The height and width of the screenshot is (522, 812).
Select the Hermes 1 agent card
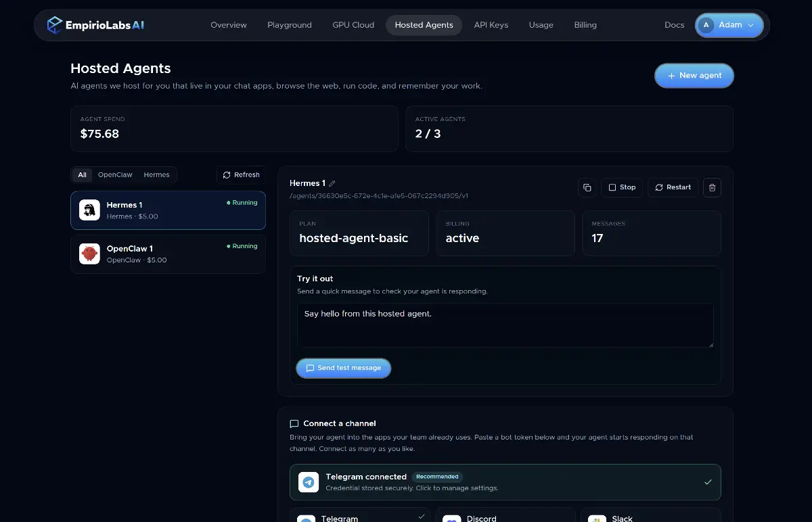coord(168,210)
